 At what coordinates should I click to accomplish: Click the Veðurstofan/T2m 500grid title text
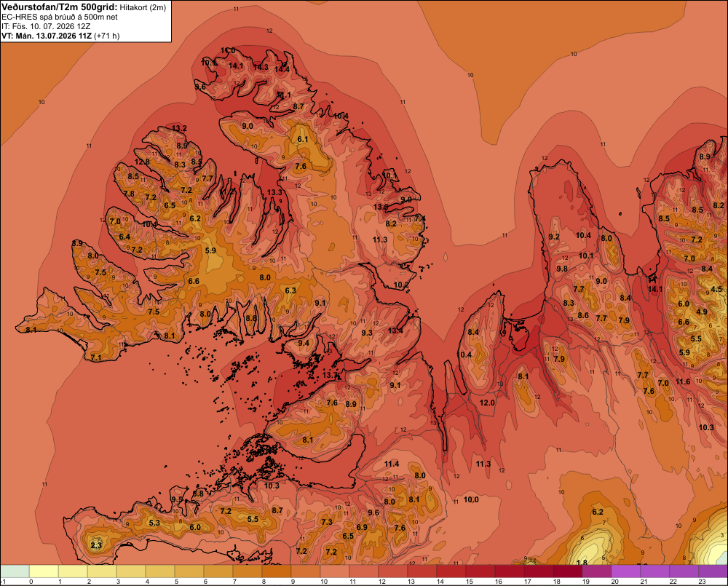60,7
